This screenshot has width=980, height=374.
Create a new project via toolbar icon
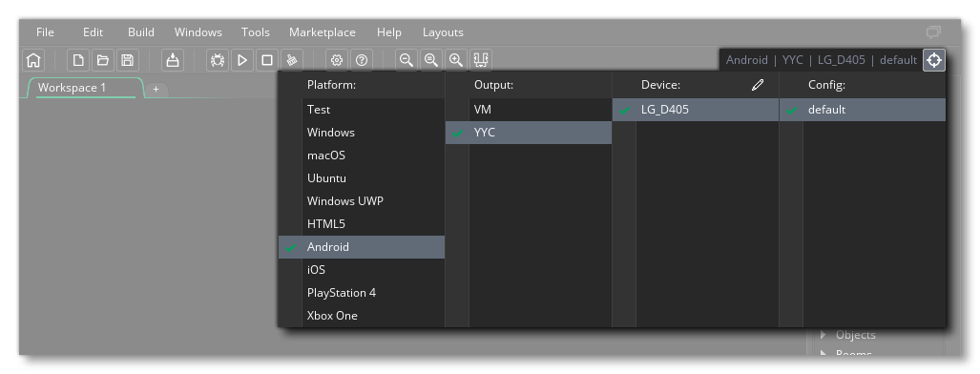[x=78, y=60]
